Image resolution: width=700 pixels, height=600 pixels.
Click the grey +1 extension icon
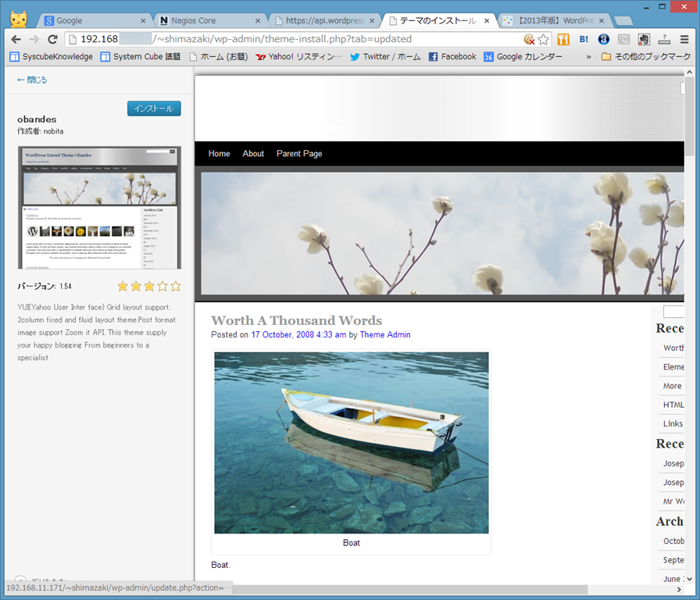623,39
